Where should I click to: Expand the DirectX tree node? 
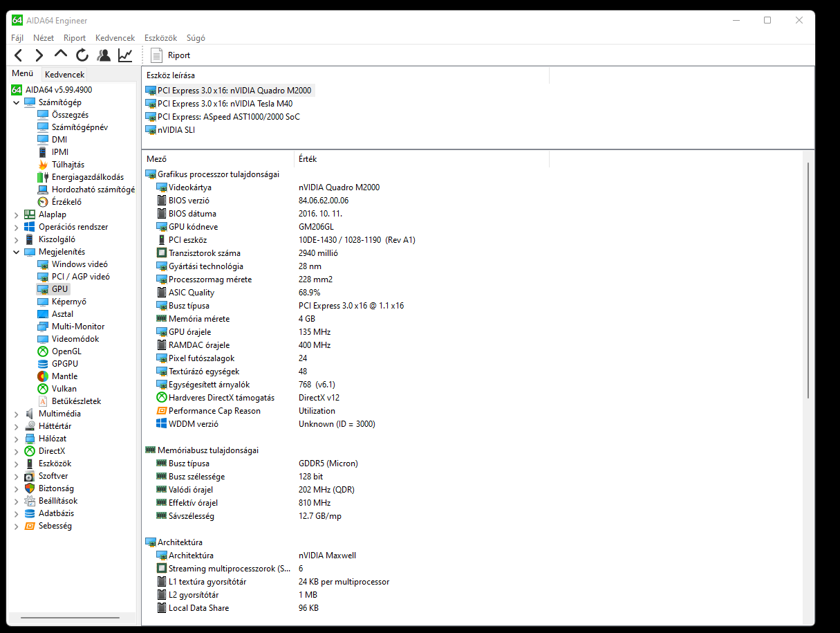(17, 451)
